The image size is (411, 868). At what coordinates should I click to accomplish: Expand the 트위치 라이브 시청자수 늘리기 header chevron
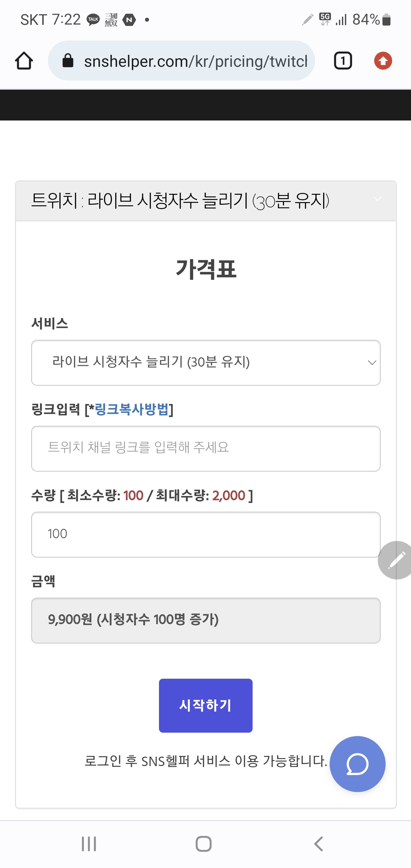click(377, 199)
